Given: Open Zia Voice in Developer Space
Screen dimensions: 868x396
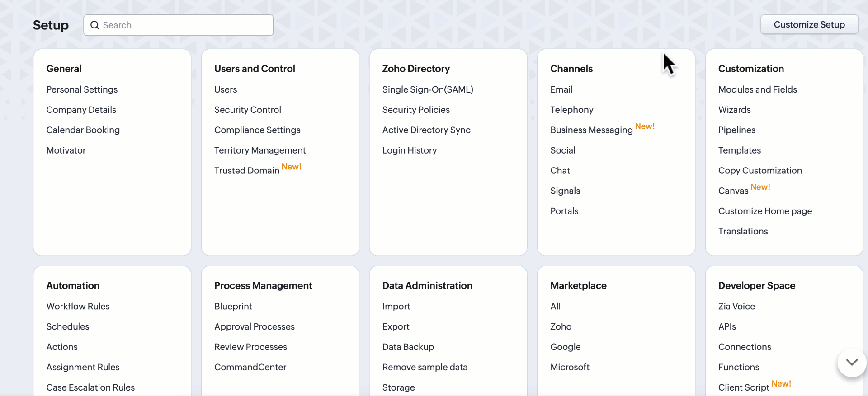Looking at the screenshot, I should (x=736, y=306).
